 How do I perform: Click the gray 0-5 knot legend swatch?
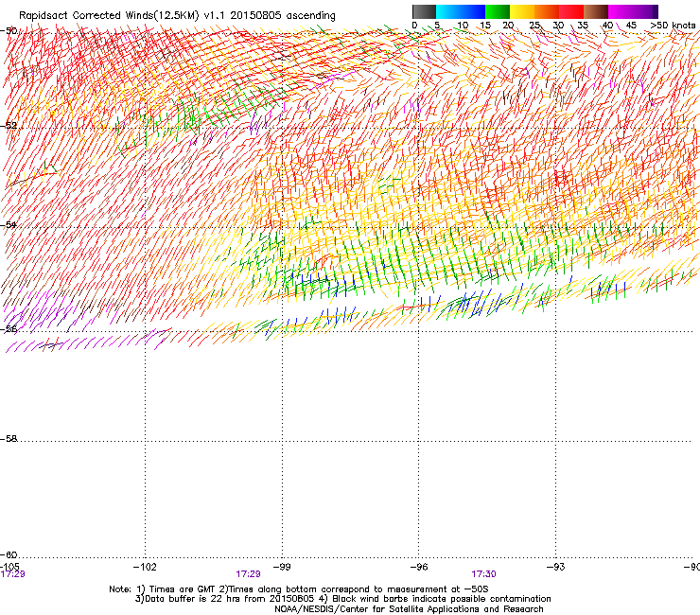424,11
